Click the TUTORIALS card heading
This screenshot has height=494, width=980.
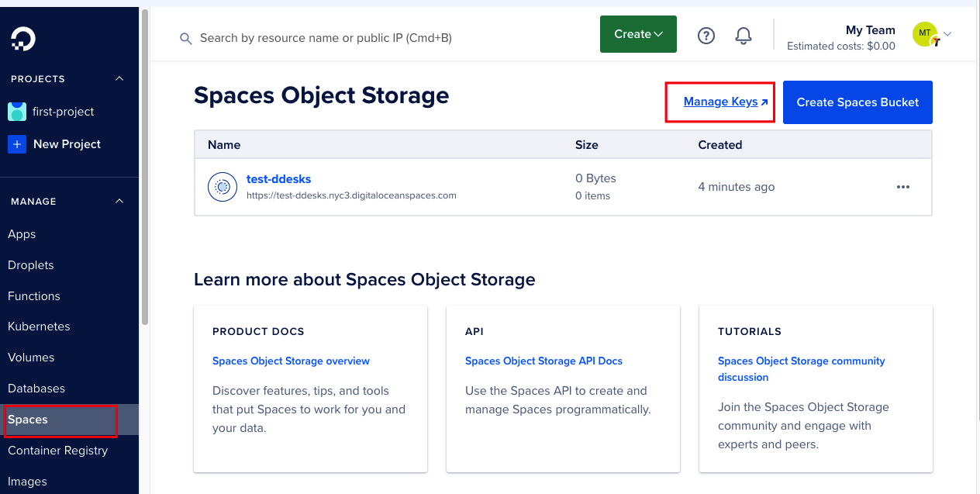tap(750, 332)
